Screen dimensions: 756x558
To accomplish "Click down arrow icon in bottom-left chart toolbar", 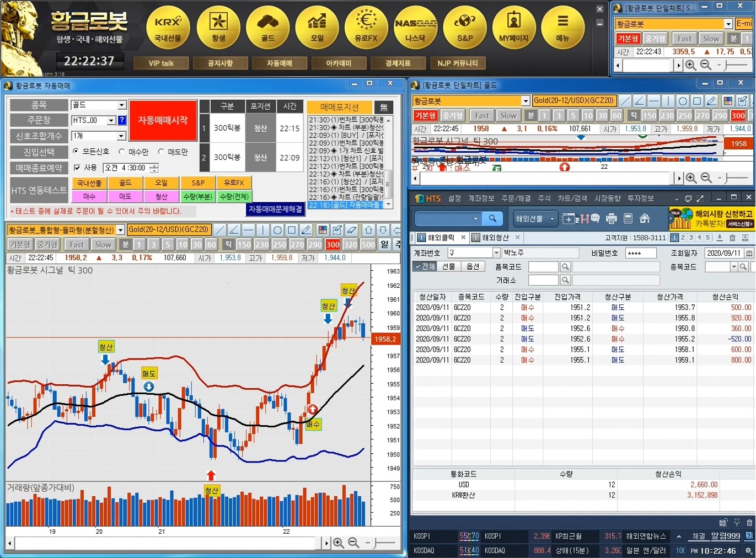I will (383, 230).
